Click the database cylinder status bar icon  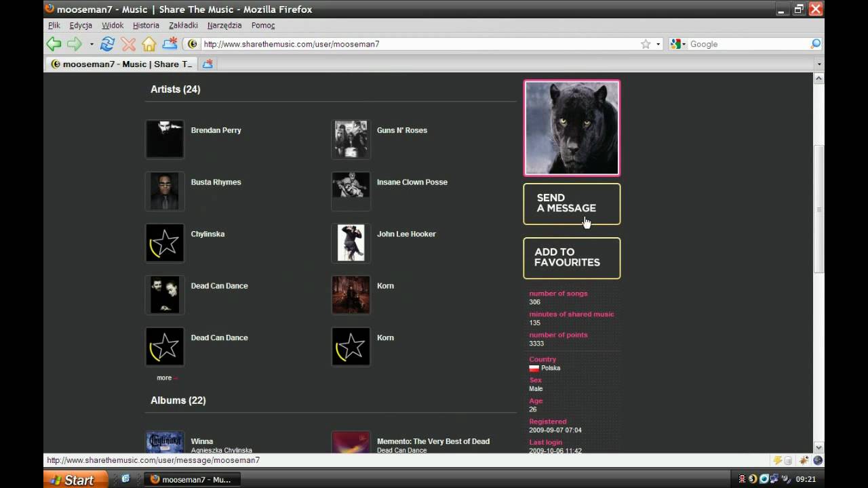(788, 460)
